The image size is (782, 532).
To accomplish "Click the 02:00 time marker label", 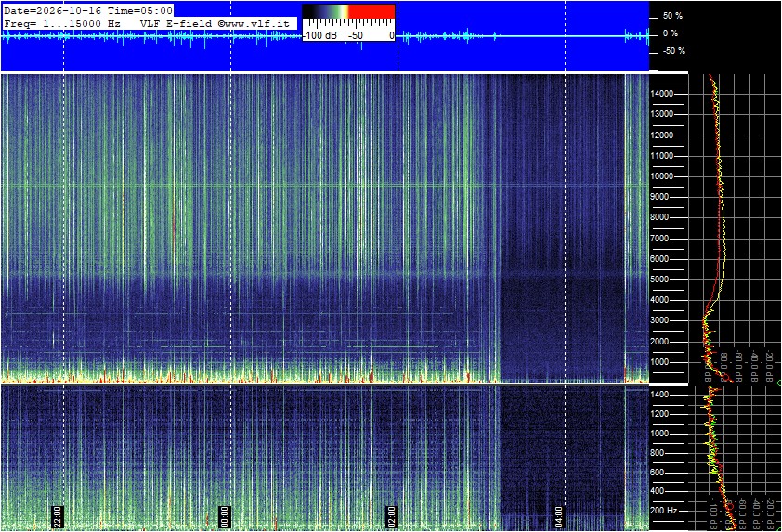I will click(392, 517).
